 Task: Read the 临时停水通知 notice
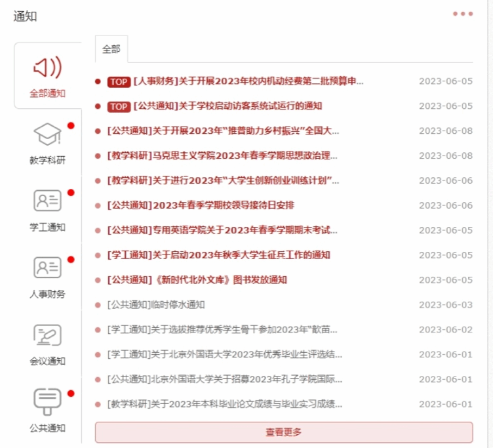[x=156, y=304]
